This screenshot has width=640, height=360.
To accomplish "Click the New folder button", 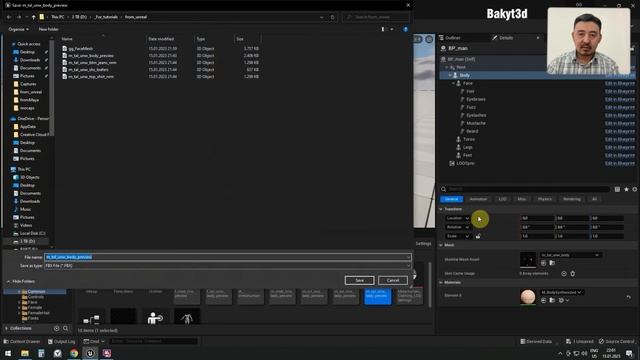I will [49, 29].
